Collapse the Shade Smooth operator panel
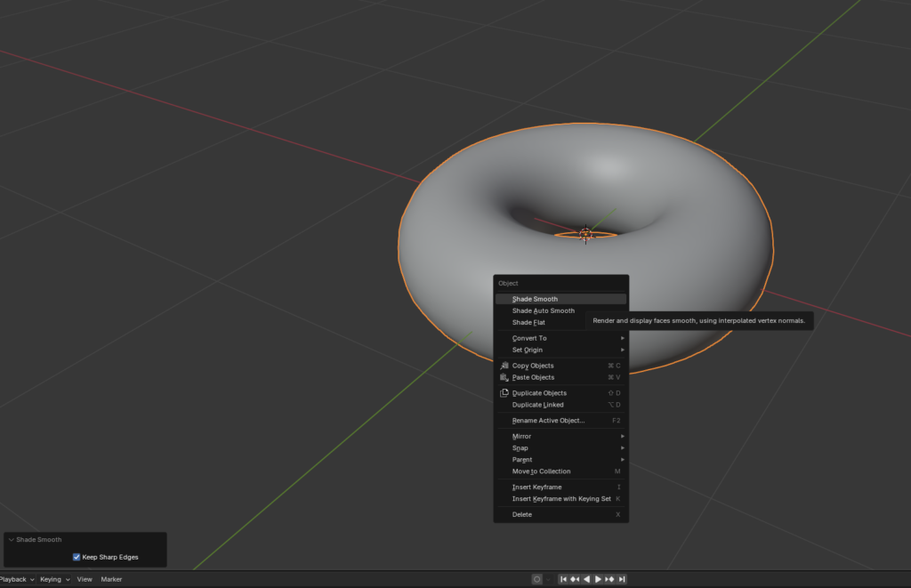This screenshot has height=588, width=911. click(x=12, y=540)
